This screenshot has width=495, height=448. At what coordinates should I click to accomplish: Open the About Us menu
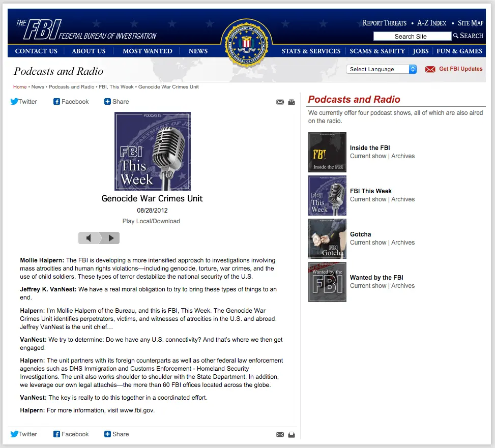(89, 51)
